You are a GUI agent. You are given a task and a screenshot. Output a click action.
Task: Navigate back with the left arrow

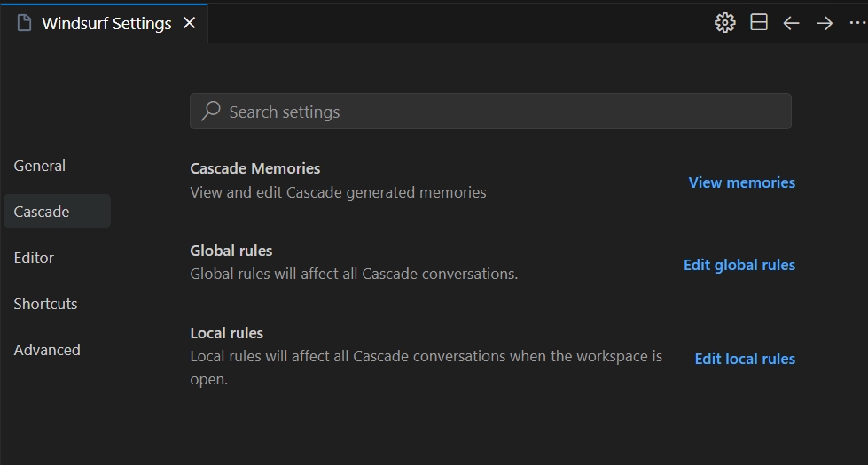(792, 23)
